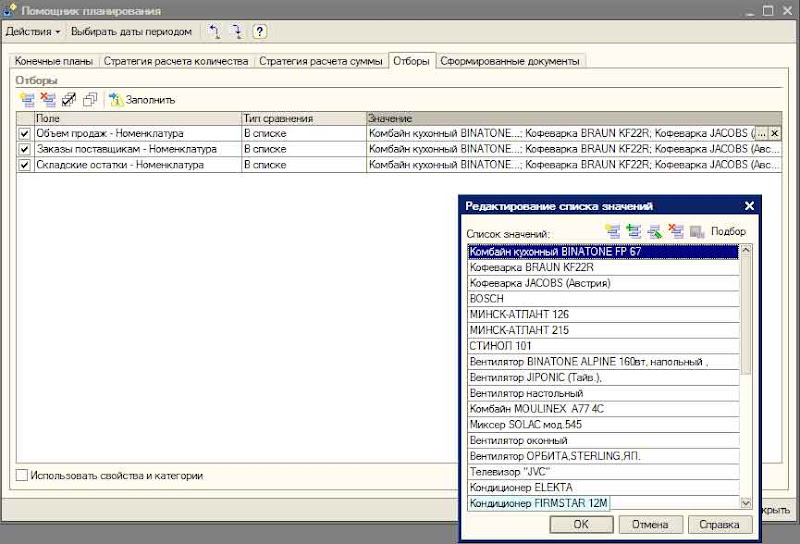Select Кондиционер FIRMSTAR 12M item

(603, 504)
